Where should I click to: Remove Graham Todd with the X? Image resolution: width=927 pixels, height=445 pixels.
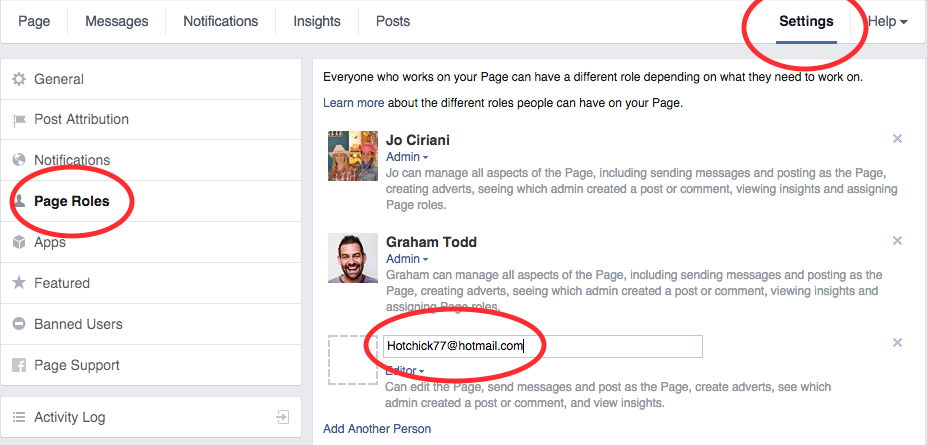tap(897, 241)
